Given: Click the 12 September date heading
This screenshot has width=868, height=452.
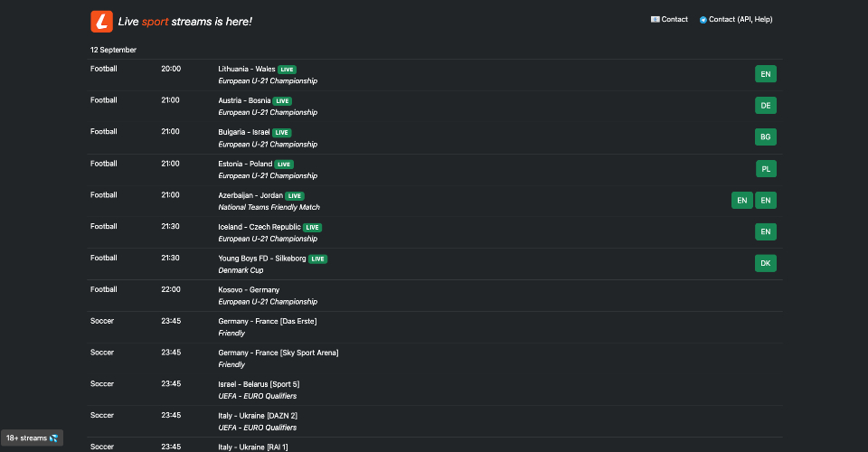Looking at the screenshot, I should click(x=113, y=50).
